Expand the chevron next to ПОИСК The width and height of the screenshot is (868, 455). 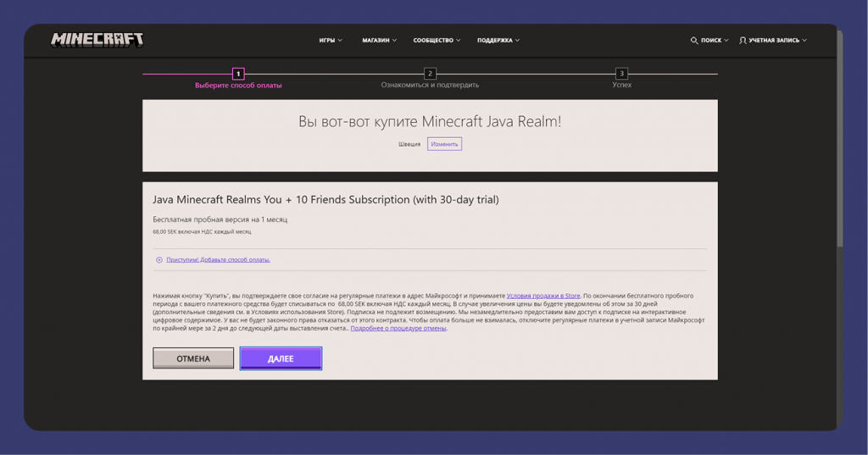coord(726,40)
